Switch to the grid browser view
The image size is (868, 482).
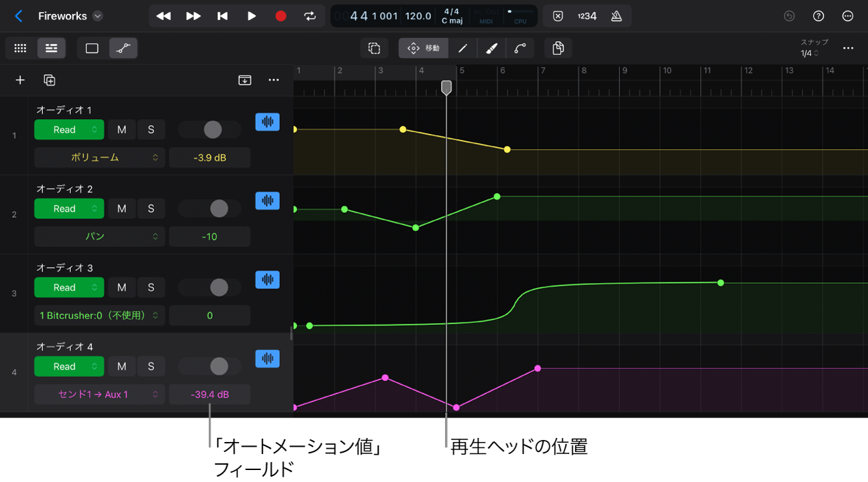click(20, 48)
